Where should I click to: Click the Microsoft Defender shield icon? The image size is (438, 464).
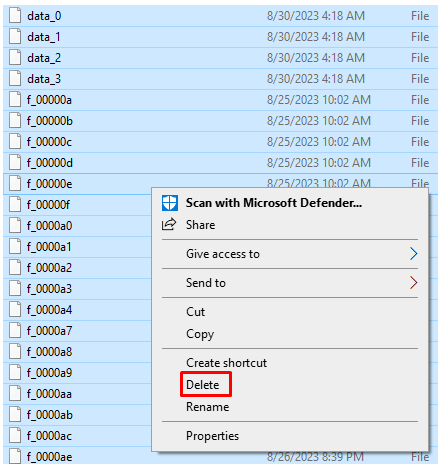click(170, 203)
